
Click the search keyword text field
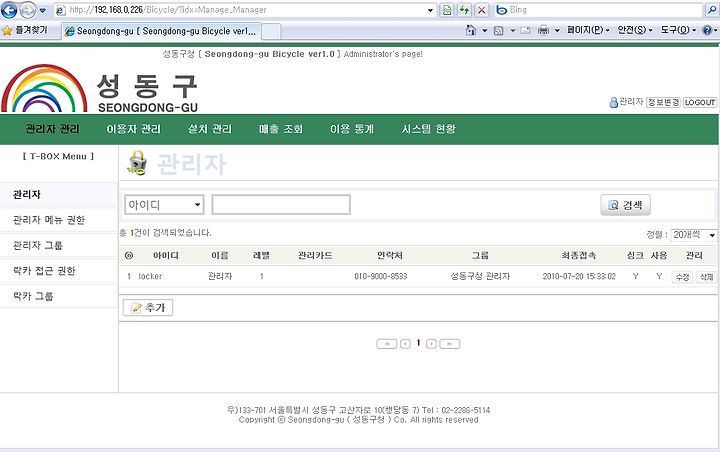pos(281,204)
